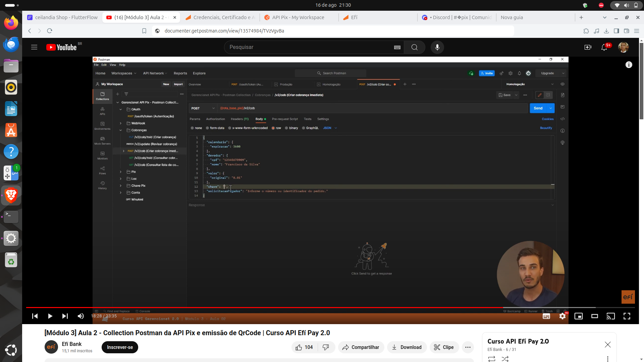Viewport: 644px width, 362px height.
Task: Go back in browser history
Action: 30,31
